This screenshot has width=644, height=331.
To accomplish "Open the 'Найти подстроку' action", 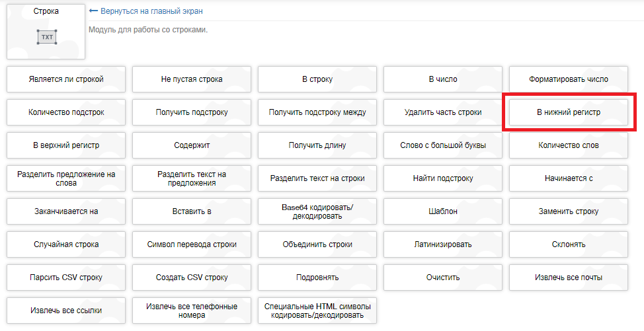I will [443, 178].
